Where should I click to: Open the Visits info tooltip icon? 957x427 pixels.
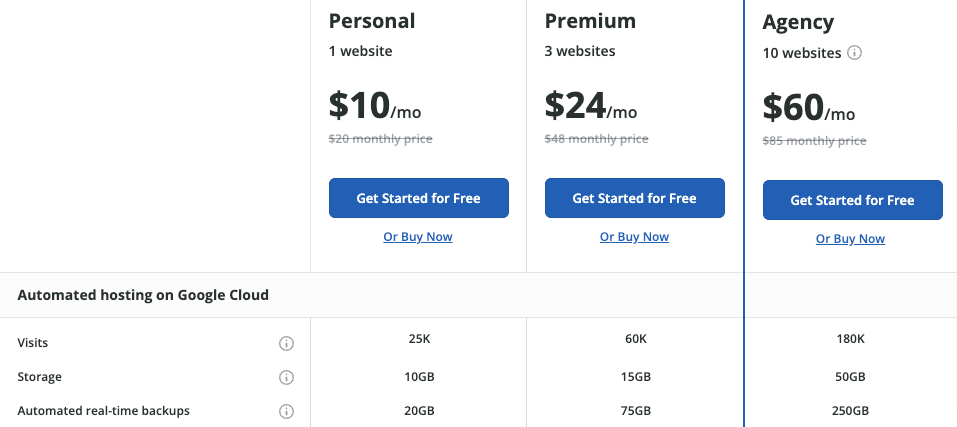[x=286, y=343]
